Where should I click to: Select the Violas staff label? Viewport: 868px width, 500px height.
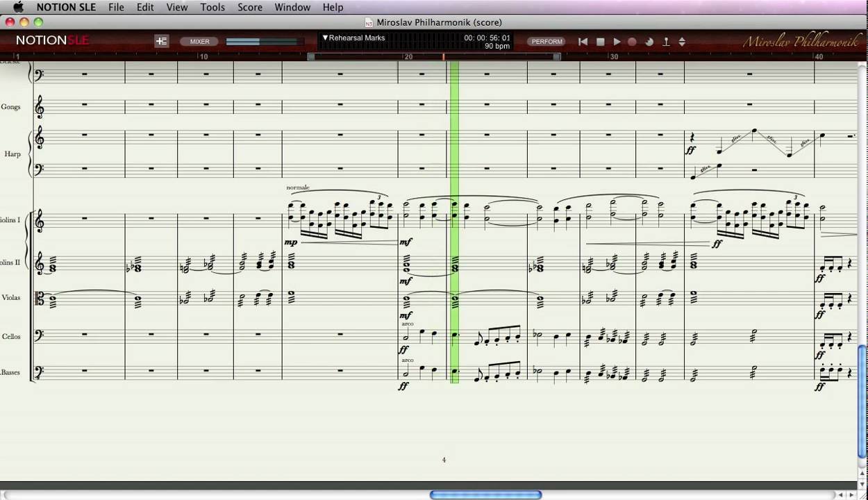coord(10,298)
